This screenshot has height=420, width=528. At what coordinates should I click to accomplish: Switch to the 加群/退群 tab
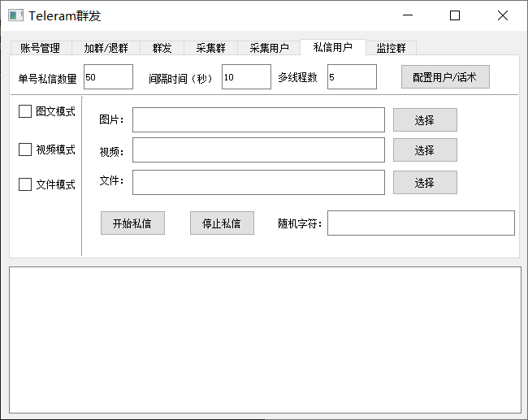coord(106,48)
